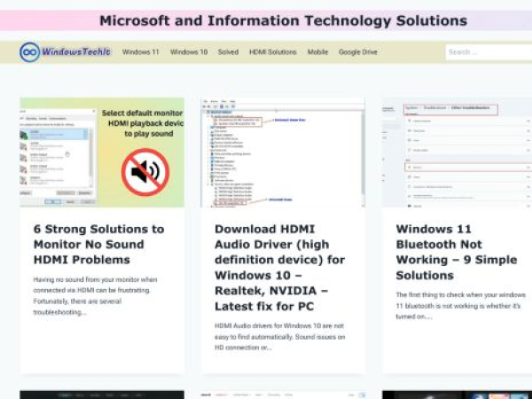Image resolution: width=532 pixels, height=399 pixels.
Task: Open the Device Manager HDMI driver thumbnail
Action: (284, 153)
